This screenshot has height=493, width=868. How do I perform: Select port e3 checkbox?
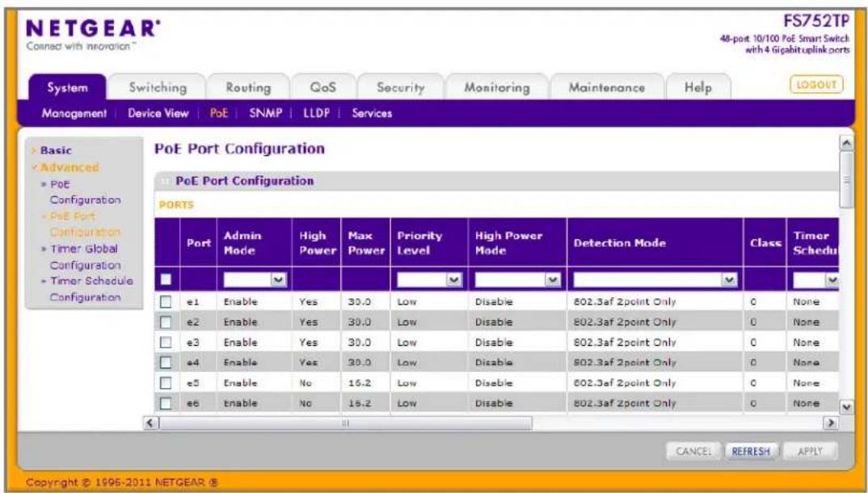166,343
